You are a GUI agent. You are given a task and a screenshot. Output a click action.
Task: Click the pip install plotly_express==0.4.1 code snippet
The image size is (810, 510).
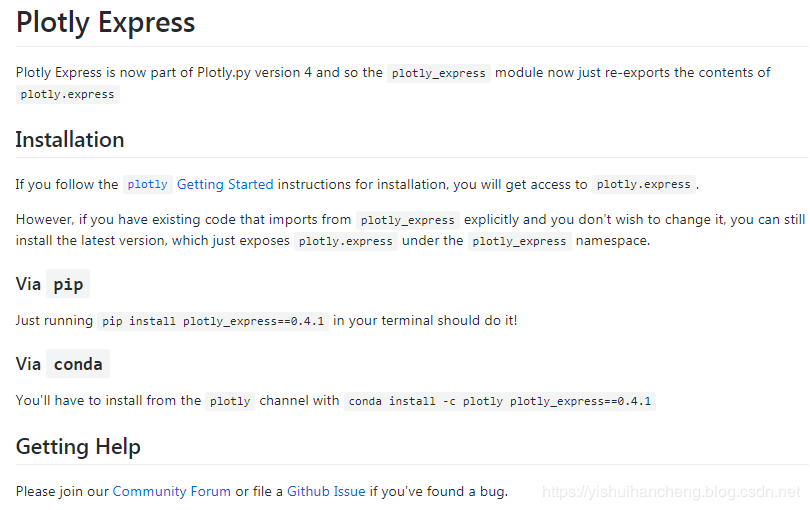click(x=213, y=321)
